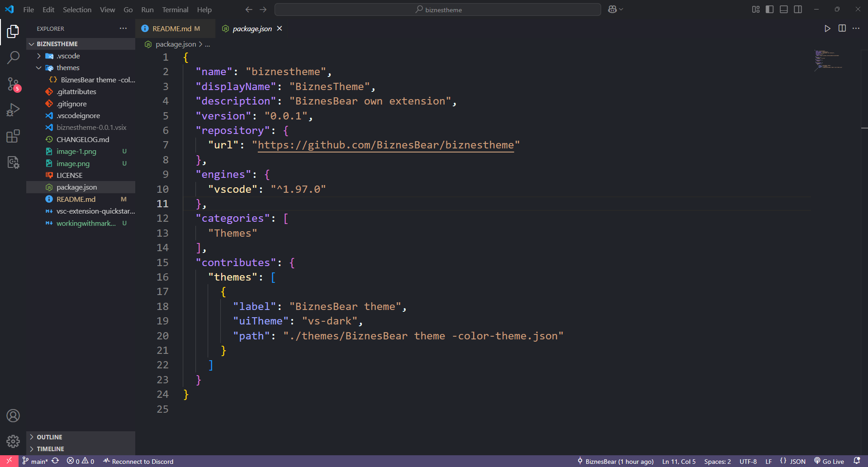The width and height of the screenshot is (868, 467).
Task: Click breadcrumb package.json path
Action: click(x=175, y=44)
